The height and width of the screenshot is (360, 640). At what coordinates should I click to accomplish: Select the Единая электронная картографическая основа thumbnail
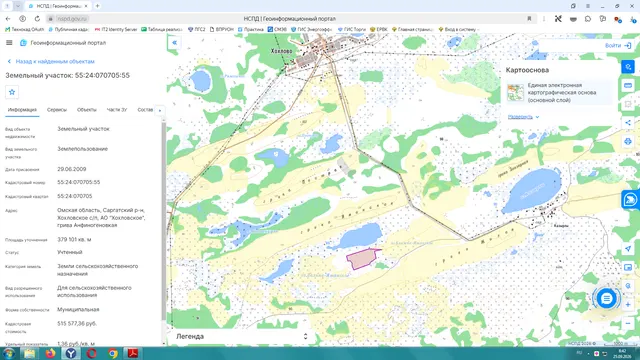pos(516,92)
